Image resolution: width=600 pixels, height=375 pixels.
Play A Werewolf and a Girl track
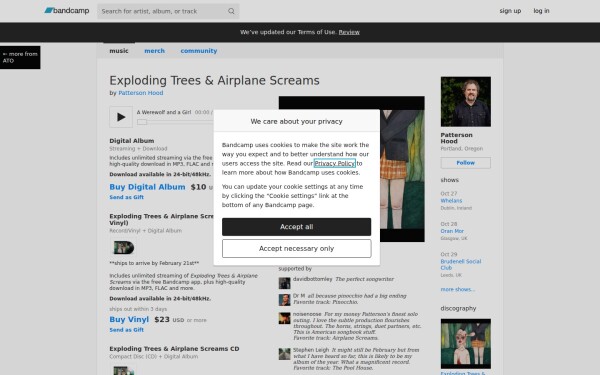click(x=121, y=117)
